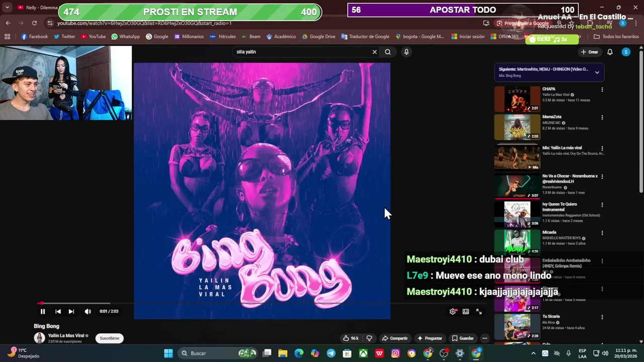Open the Xbox app from taskbar
Viewport: 644px width, 362px height.
pos(363,353)
